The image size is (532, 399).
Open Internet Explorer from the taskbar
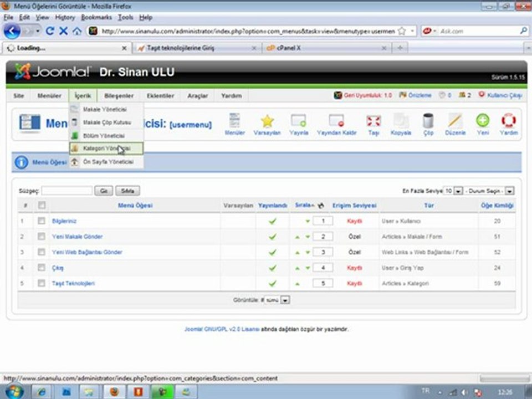pyautogui.click(x=42, y=392)
